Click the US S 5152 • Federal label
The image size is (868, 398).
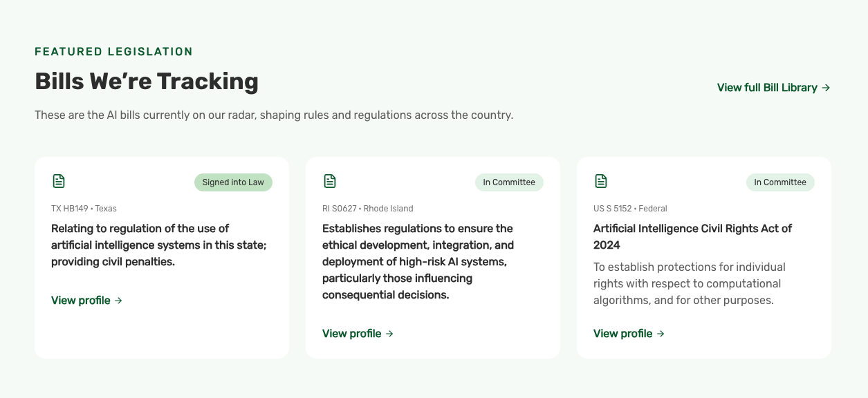pyautogui.click(x=630, y=209)
